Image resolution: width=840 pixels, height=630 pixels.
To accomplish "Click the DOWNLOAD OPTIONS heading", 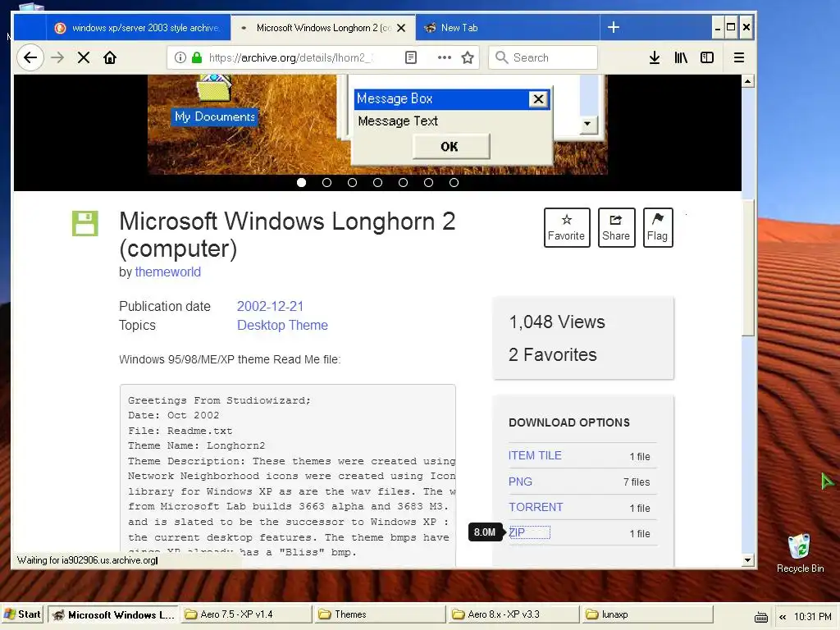I will 569,422.
